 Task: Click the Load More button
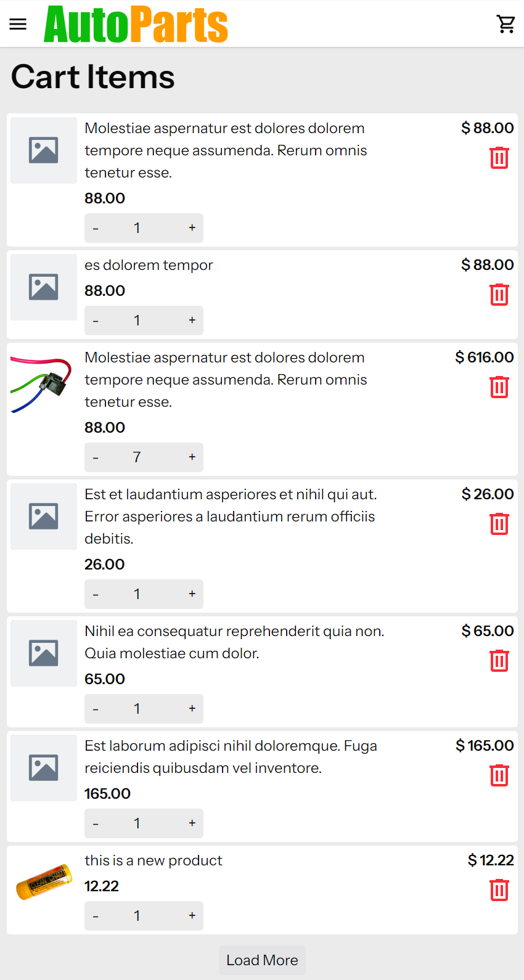[262, 960]
